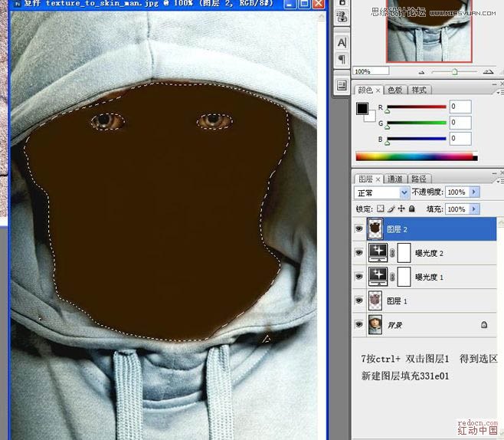The height and width of the screenshot is (440, 504).
Task: Click the mask link icon of 曝光度 2
Action: pos(392,253)
